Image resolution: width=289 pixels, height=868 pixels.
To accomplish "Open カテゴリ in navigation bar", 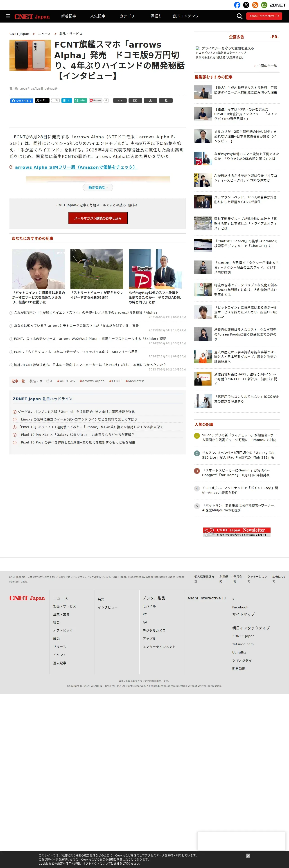I will [127, 16].
